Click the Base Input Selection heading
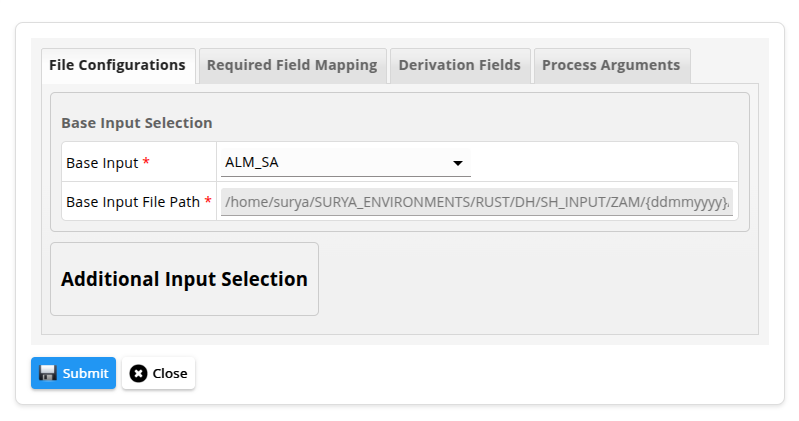Screen dimensions: 799x421 (137, 123)
